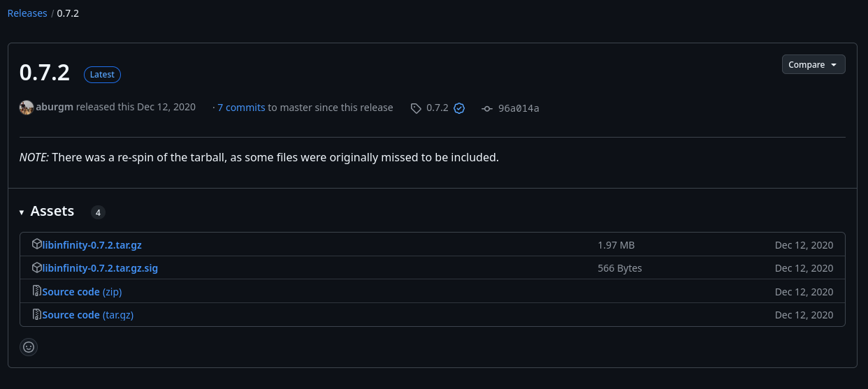868x389 pixels.
Task: Open aburgm user profile link
Action: click(x=55, y=108)
